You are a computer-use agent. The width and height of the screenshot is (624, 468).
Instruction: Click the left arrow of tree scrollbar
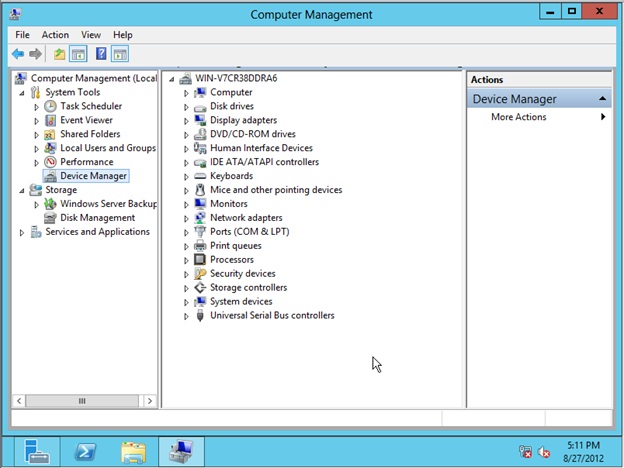click(x=19, y=401)
